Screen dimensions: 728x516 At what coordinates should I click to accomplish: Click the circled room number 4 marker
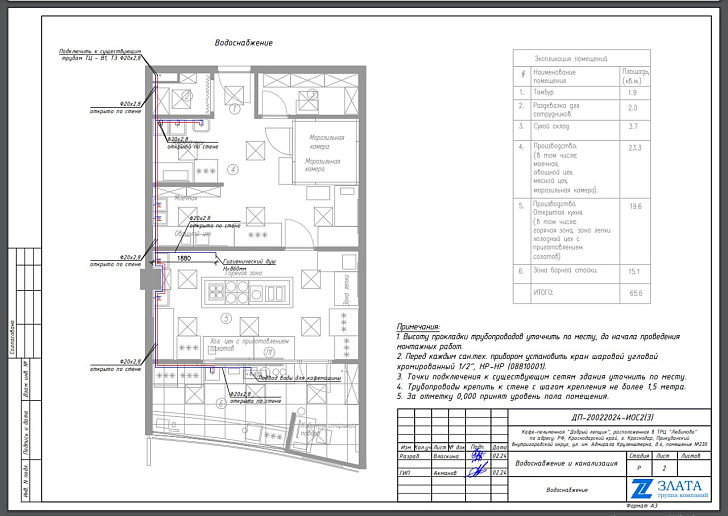[x=233, y=169]
